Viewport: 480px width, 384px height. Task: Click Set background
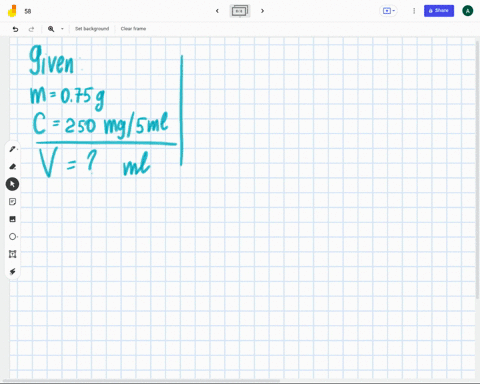(92, 29)
